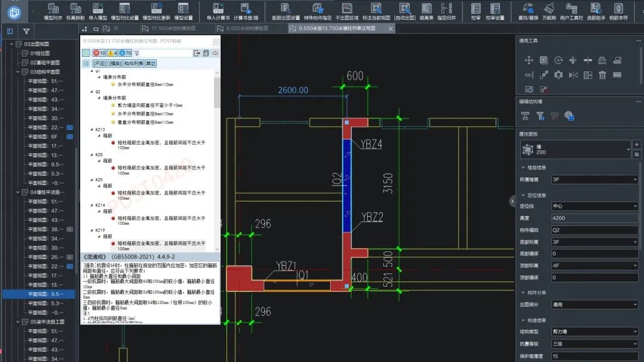Click the Mirror tool icon
644x362 pixels.
point(573,75)
